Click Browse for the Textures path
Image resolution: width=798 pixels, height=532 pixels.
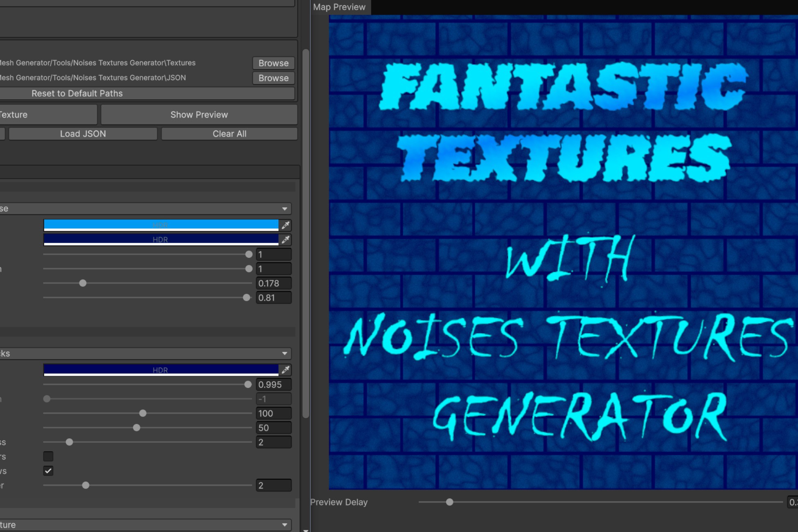273,63
